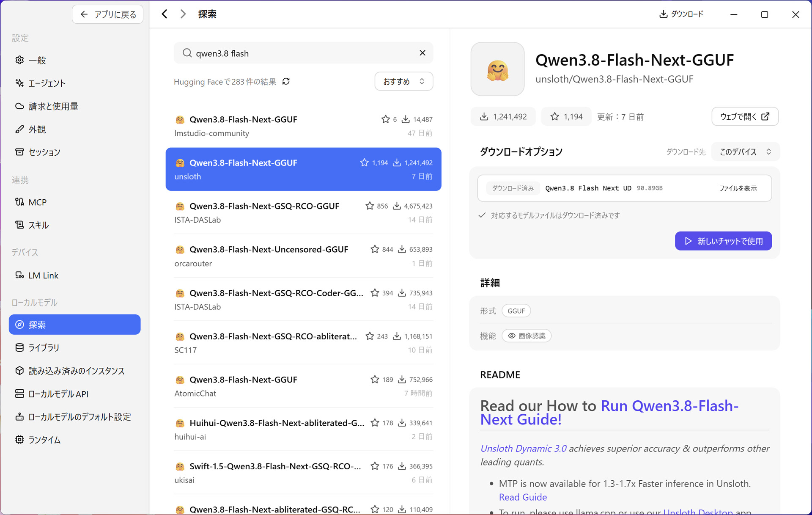Open ランタイム page
The image size is (812, 515).
click(x=74, y=440)
